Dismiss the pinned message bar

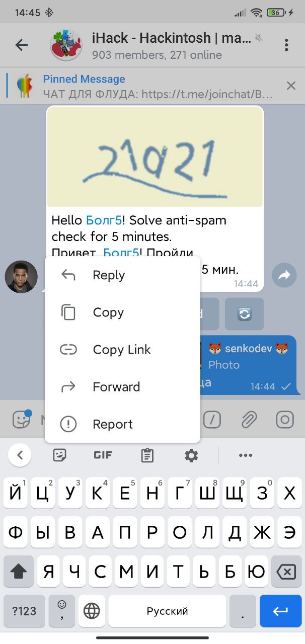[291, 86]
